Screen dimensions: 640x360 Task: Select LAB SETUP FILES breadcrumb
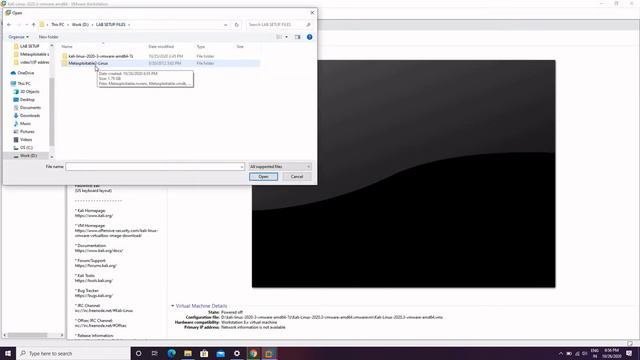point(111,24)
